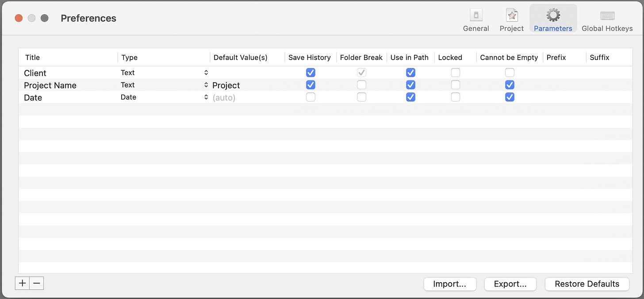Add a new parameter with plus button
Screen dimensions: 644x299
(x=22, y=283)
